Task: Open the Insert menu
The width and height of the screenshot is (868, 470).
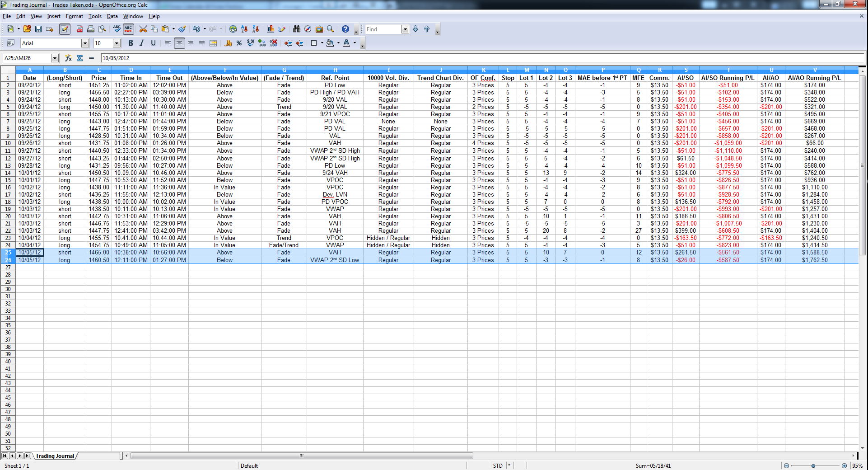Action: coord(54,16)
